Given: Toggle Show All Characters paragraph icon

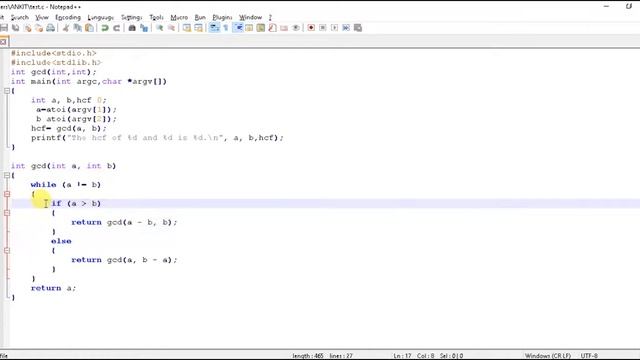Looking at the screenshot, I should click(226, 28).
